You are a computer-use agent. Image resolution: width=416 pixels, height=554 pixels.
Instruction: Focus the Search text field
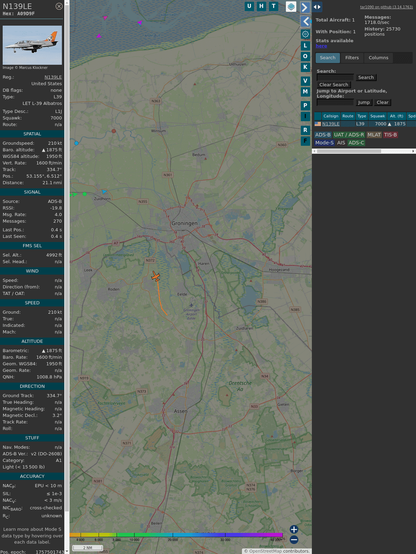click(x=335, y=77)
